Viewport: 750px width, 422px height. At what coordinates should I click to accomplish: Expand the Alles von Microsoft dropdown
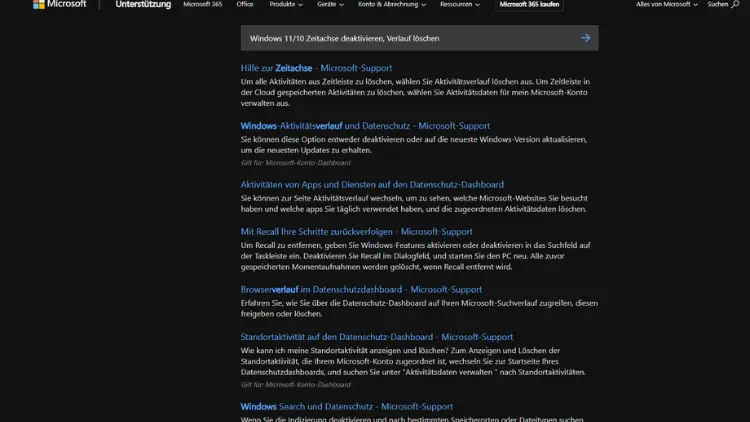[667, 4]
